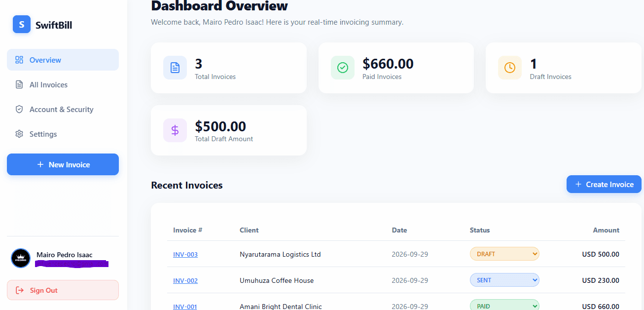
Task: Open Account & Security page
Action: click(63, 109)
